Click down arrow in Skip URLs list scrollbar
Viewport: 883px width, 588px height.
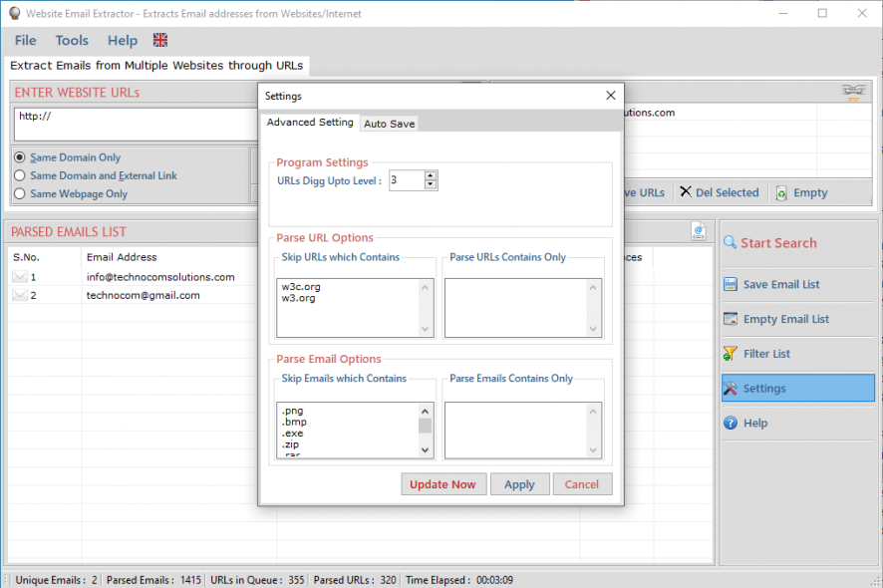pyautogui.click(x=426, y=329)
